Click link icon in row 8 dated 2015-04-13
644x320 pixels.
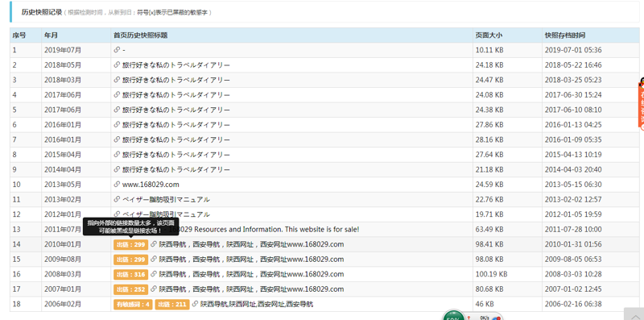(117, 155)
